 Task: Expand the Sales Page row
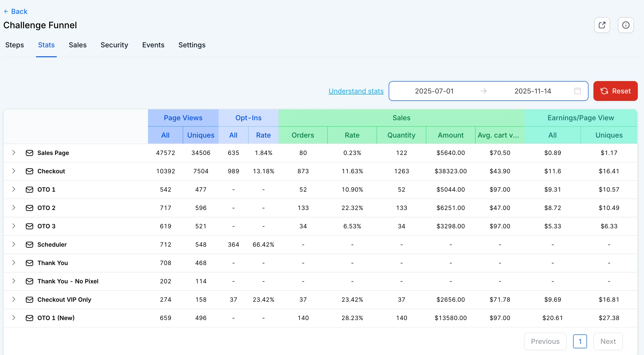pyautogui.click(x=14, y=152)
